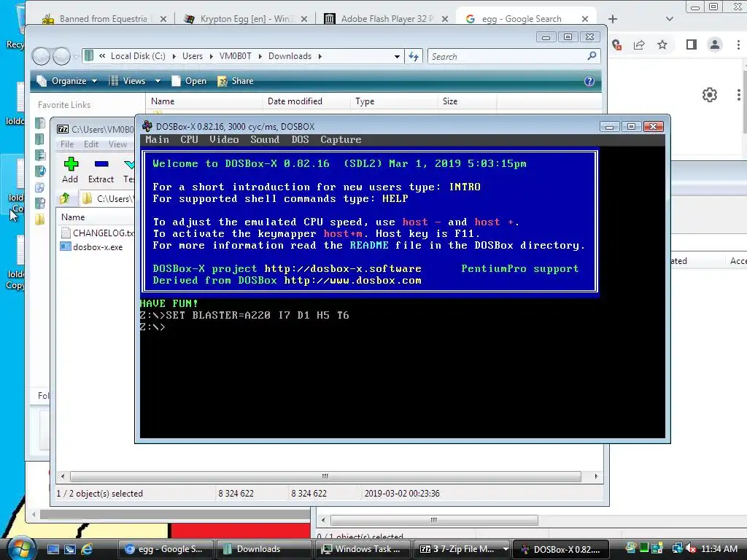Click the Add button in 7-Zip
This screenshot has width=747, height=560.
71,170
